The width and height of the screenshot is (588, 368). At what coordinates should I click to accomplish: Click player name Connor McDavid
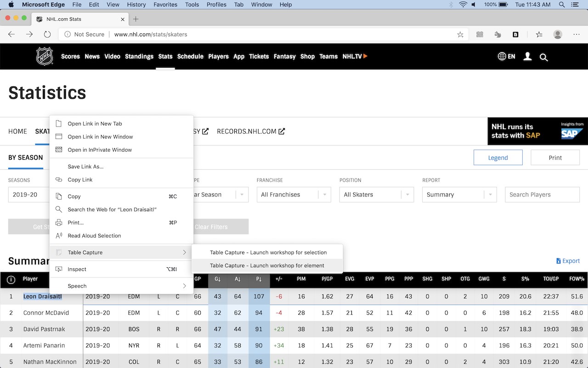point(46,313)
